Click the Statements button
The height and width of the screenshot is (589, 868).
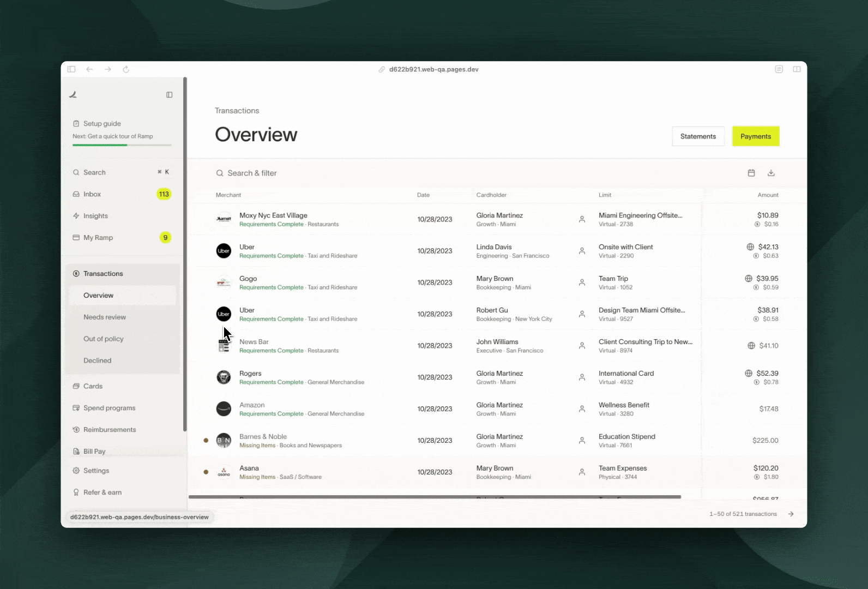click(x=698, y=136)
